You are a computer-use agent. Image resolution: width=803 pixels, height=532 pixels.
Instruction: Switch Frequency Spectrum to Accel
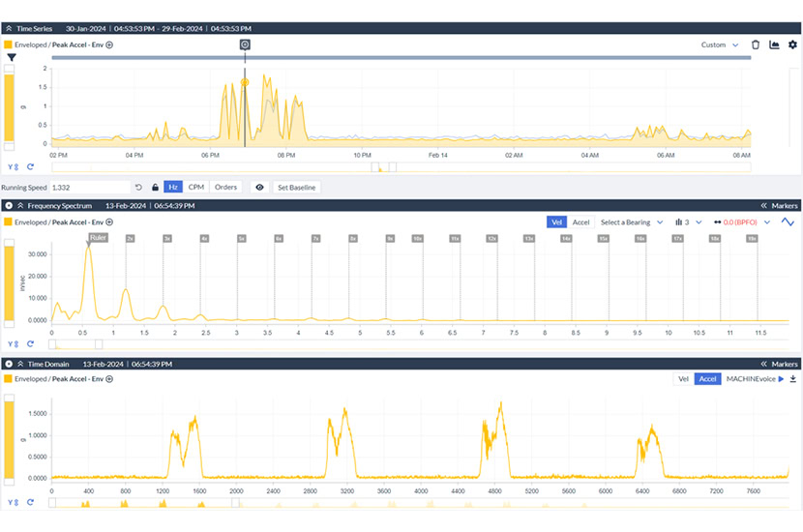pos(580,222)
